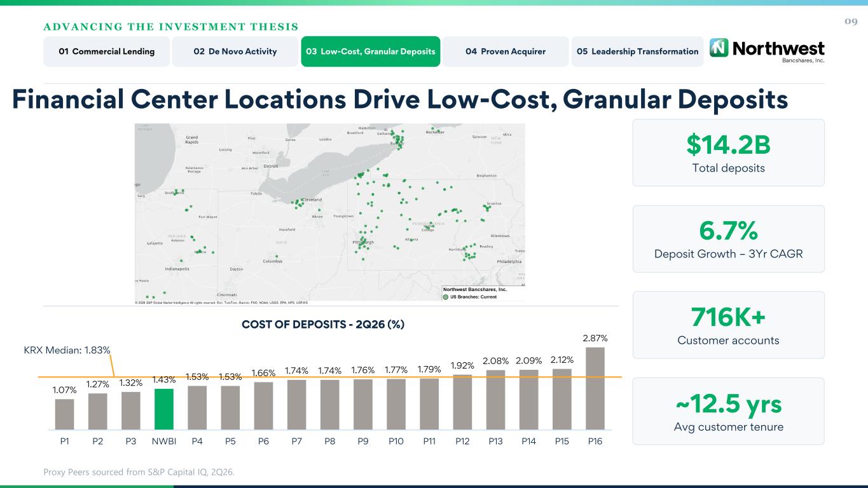Click the P16 bar labeled 2.87%
This screenshot has height=488, width=868.
595,388
